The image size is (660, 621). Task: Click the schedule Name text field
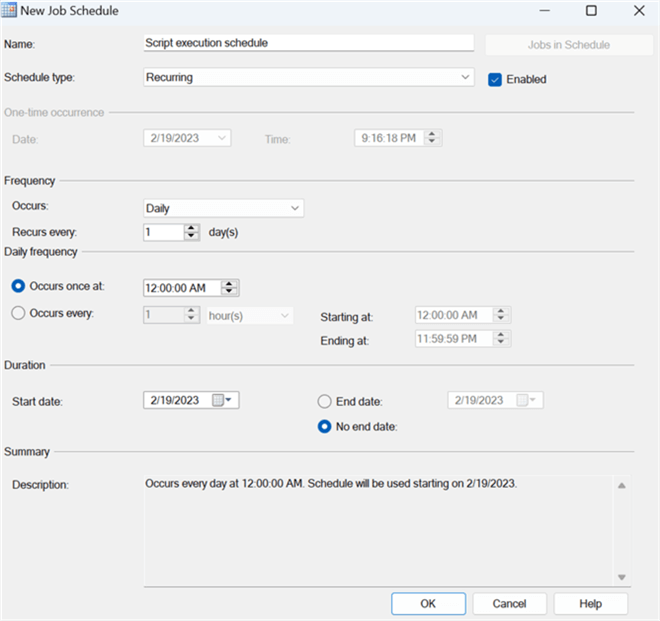(308, 43)
